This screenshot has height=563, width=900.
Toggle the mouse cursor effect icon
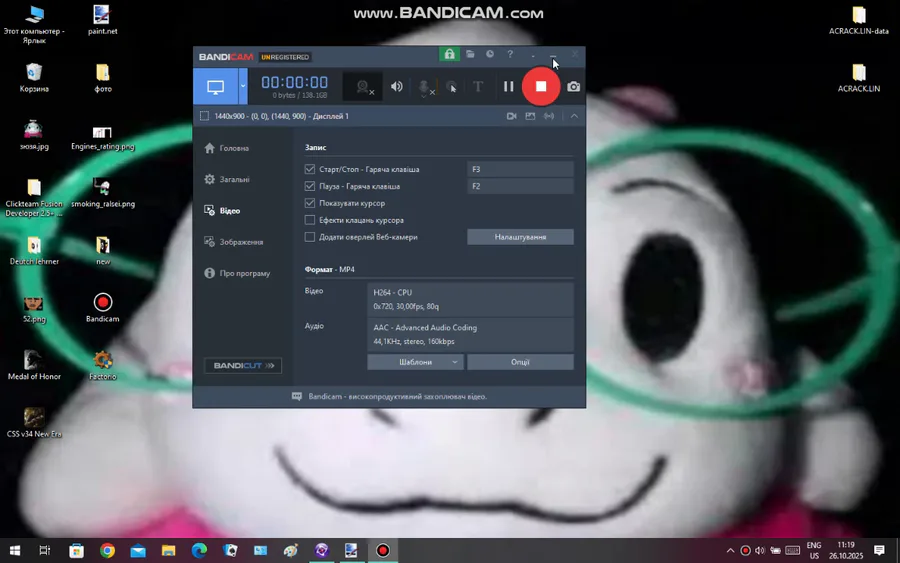coord(452,87)
